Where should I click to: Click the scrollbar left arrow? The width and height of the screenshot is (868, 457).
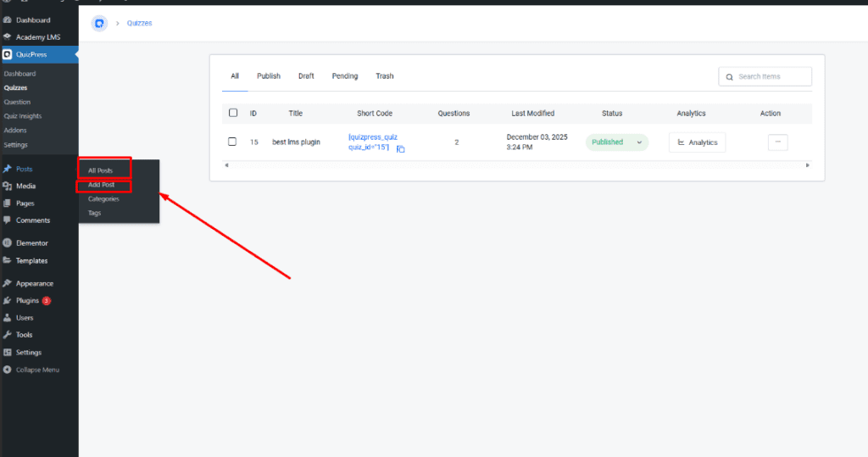[x=226, y=165]
